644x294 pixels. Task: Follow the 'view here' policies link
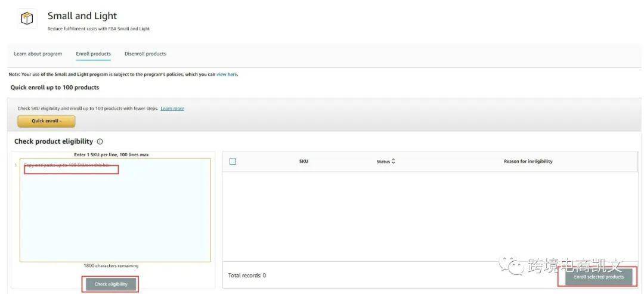coord(227,75)
